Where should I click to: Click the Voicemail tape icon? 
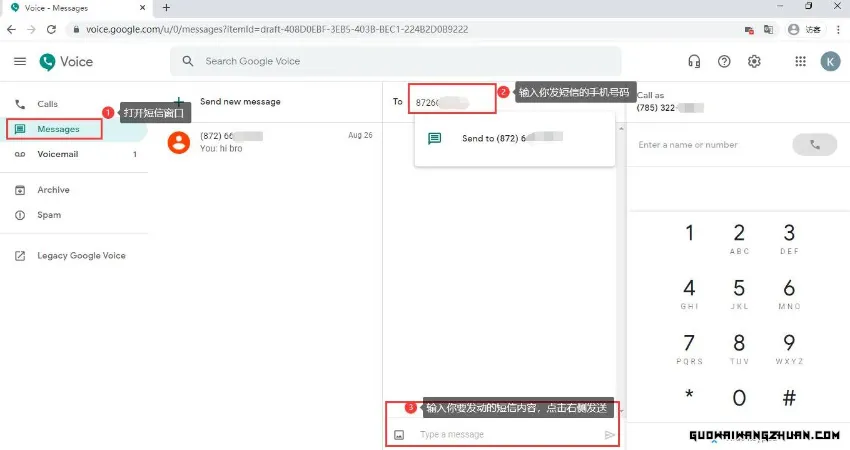[20, 155]
